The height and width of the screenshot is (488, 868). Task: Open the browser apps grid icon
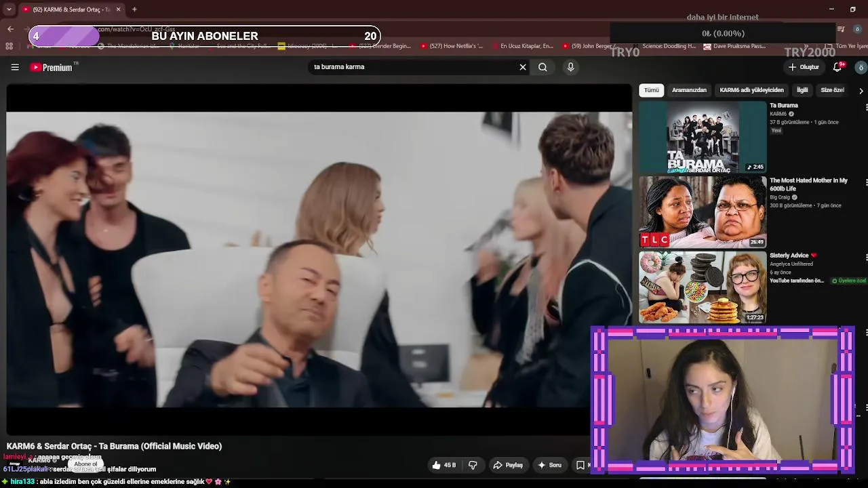9,46
